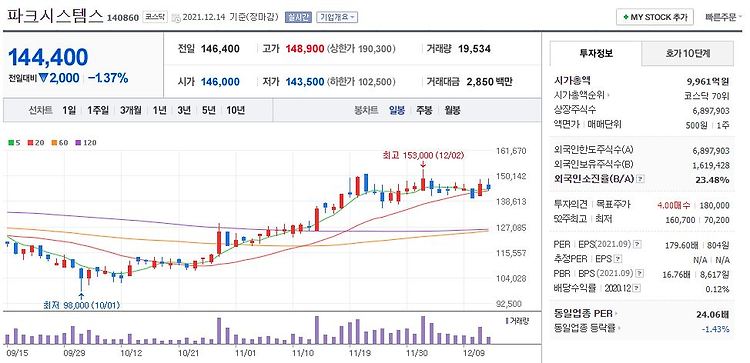Select the 1년 line chart period
The width and height of the screenshot is (750, 363).
point(160,110)
